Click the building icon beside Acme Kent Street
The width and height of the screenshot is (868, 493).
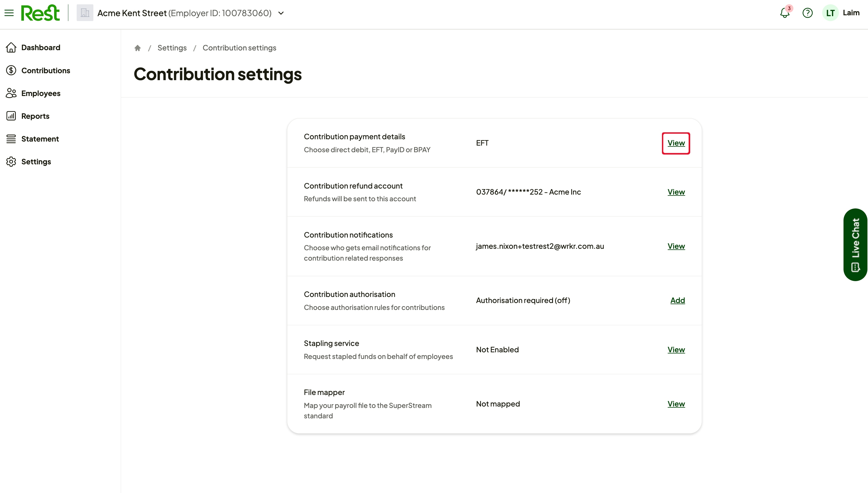85,13
